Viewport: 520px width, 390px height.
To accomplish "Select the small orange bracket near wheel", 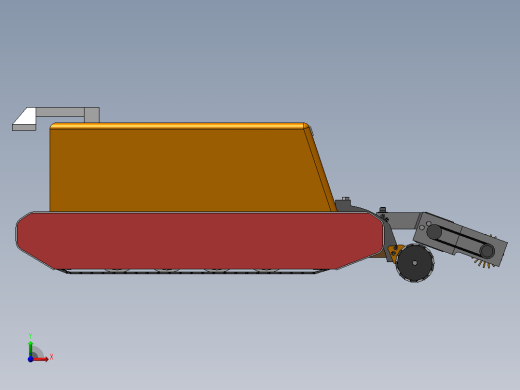I will click(394, 252).
